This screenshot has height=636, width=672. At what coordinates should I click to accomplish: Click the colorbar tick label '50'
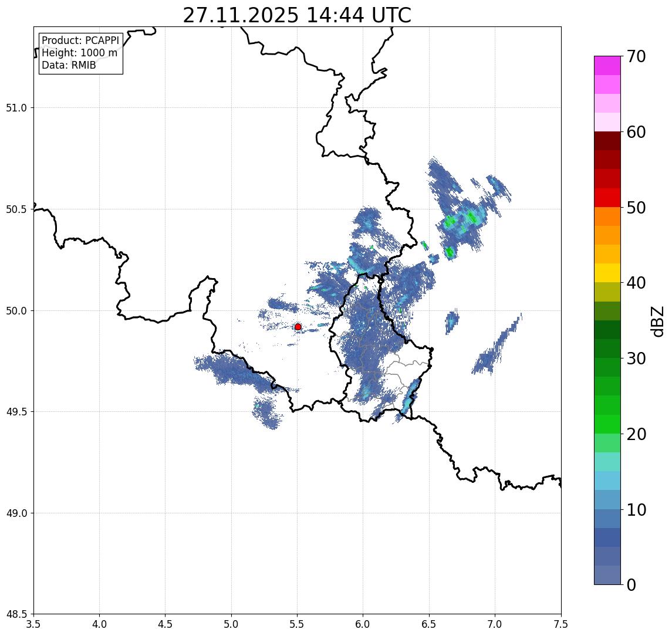(x=636, y=208)
